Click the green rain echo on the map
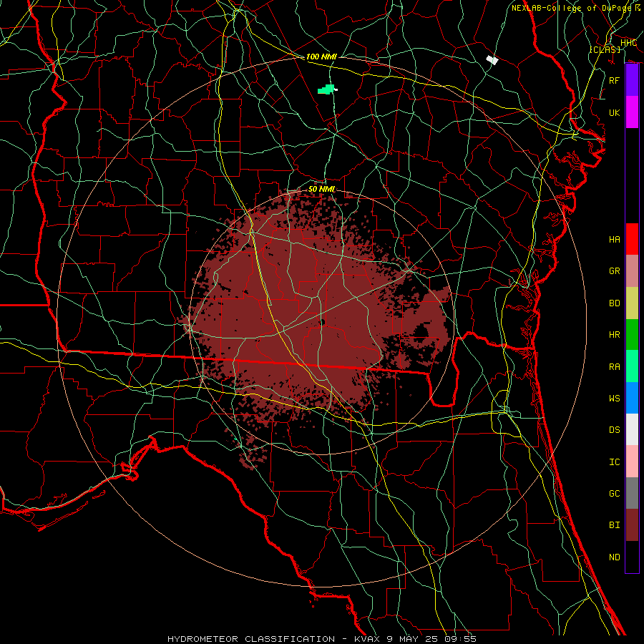This screenshot has width=644, height=644. (x=326, y=89)
